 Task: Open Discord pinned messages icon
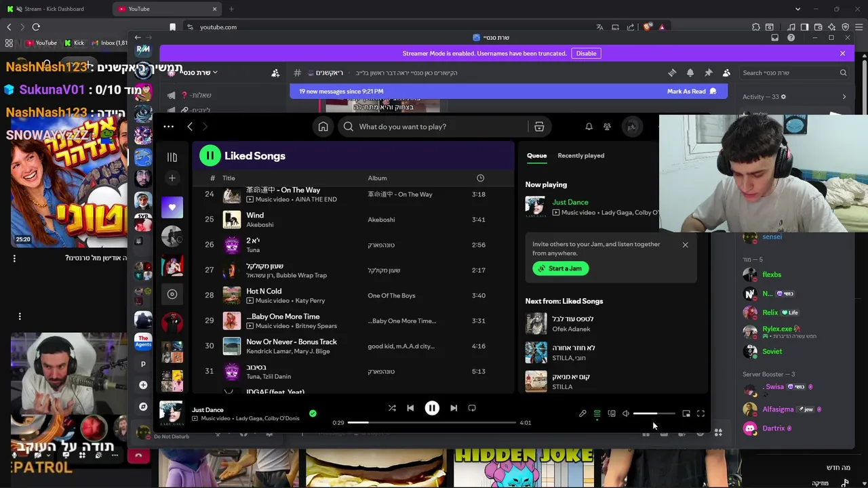pyautogui.click(x=708, y=73)
